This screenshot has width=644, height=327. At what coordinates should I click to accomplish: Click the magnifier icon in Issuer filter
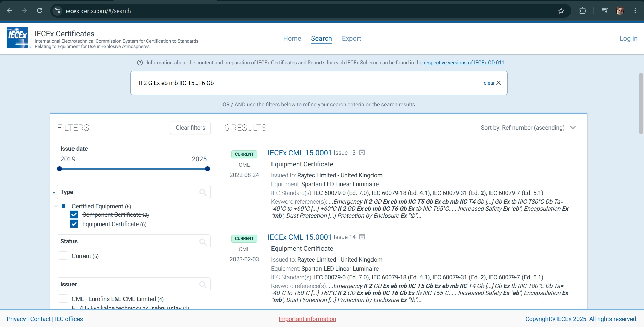[x=203, y=284]
